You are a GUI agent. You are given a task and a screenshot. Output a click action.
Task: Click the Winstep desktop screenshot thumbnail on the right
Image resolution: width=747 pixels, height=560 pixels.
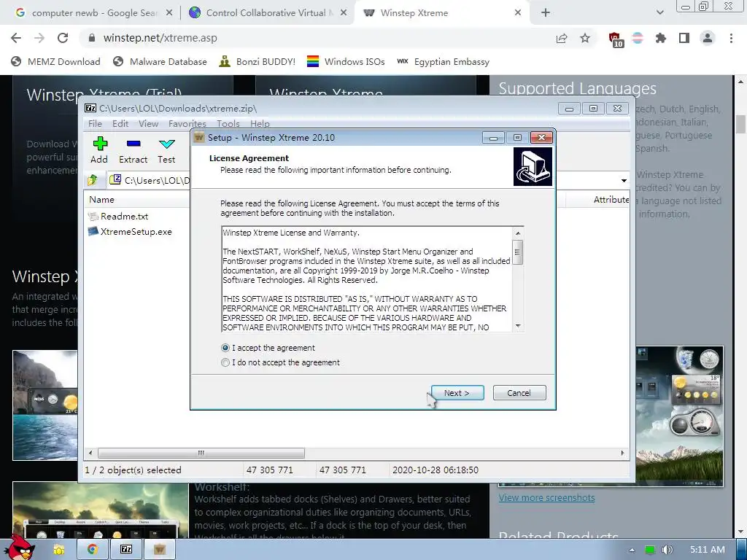[x=679, y=416]
